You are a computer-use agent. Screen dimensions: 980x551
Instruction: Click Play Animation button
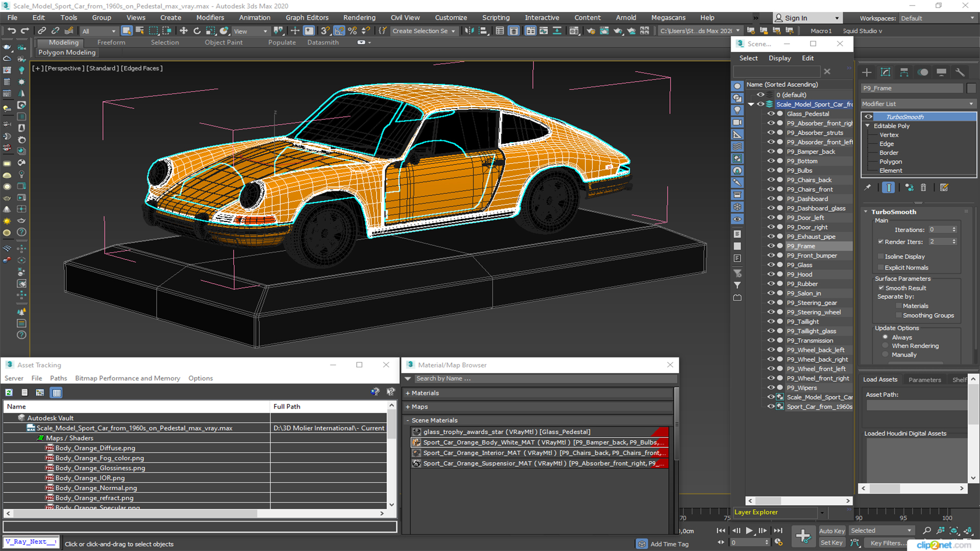coord(749,531)
